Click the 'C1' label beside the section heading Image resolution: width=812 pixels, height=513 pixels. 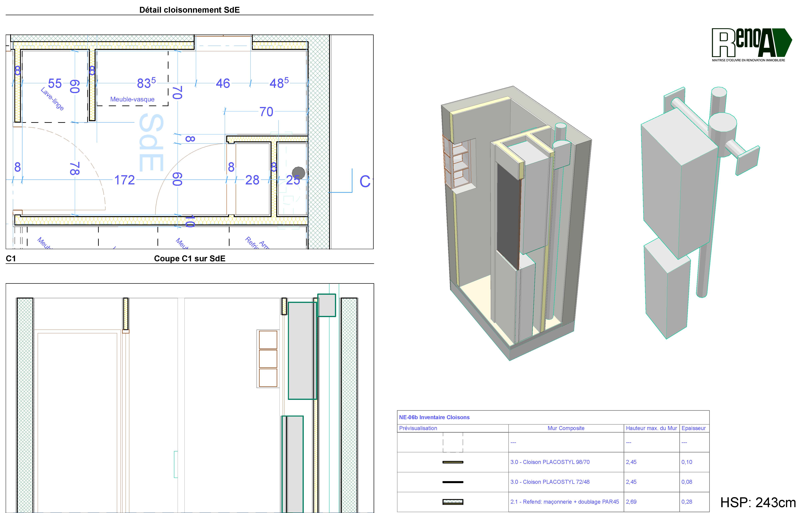click(x=11, y=258)
